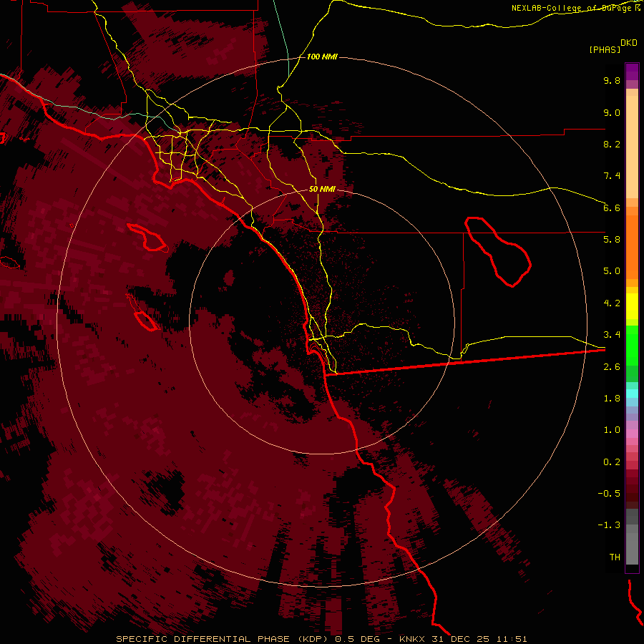Screen dimensions: 644x644
Task: Click the [PHAS] legend label
Action: pos(605,49)
